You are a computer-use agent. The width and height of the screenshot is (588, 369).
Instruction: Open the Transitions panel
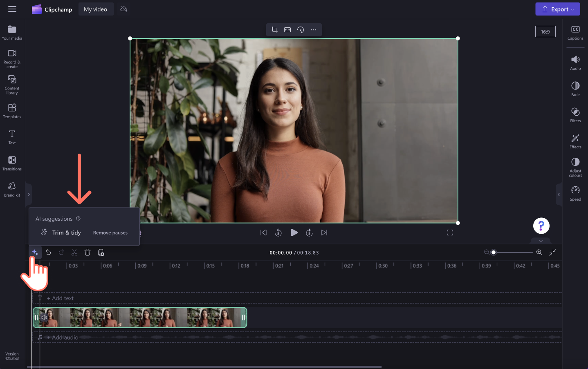[12, 163]
